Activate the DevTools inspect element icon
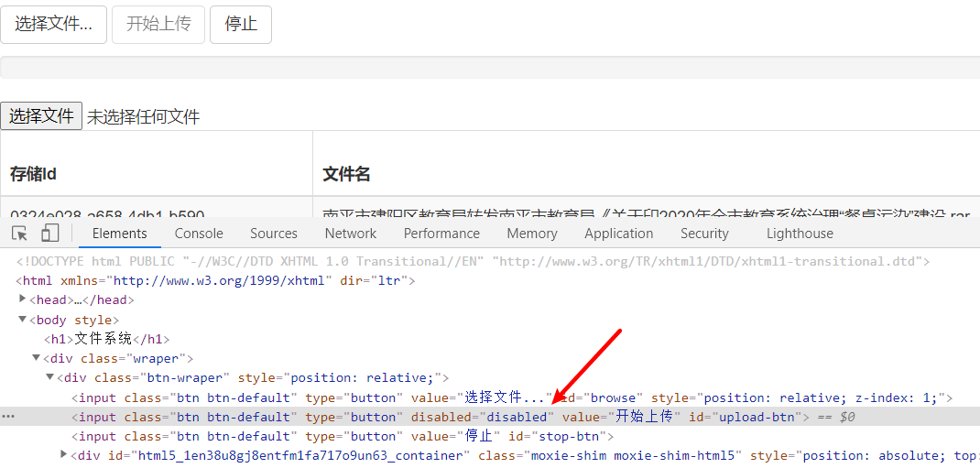 tap(20, 234)
